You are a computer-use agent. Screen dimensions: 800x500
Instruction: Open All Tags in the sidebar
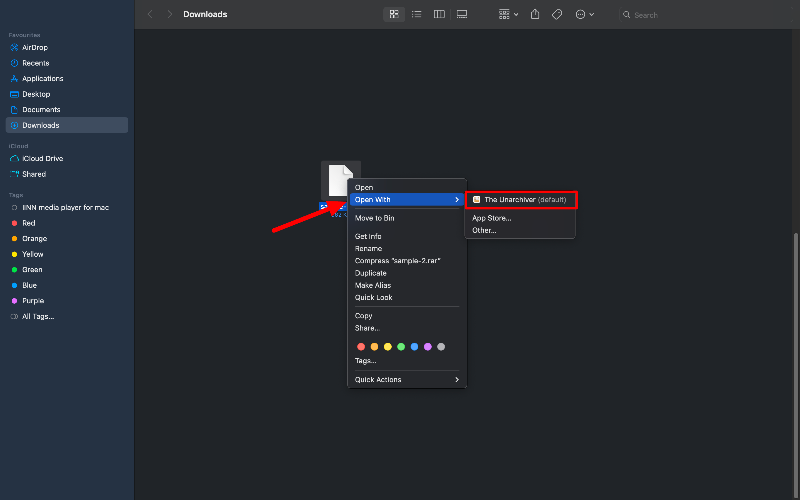67,316
